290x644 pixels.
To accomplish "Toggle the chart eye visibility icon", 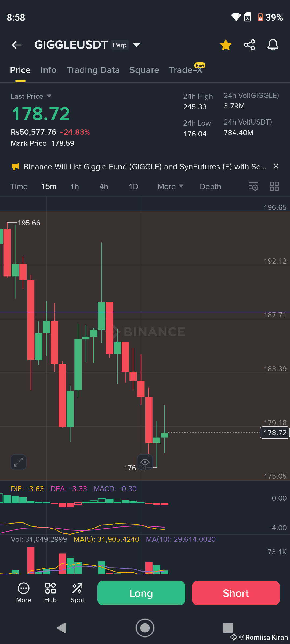I will click(145, 462).
